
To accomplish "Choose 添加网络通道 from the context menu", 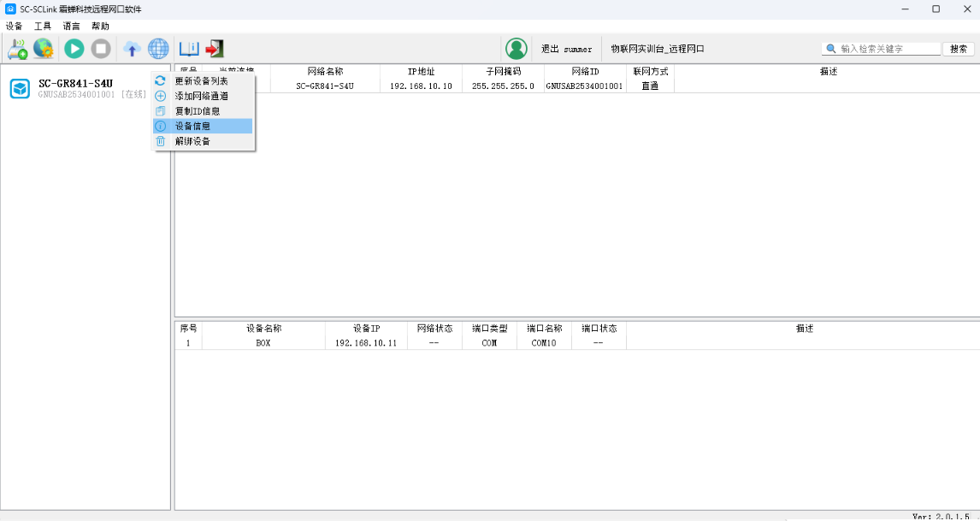I will pyautogui.click(x=201, y=96).
